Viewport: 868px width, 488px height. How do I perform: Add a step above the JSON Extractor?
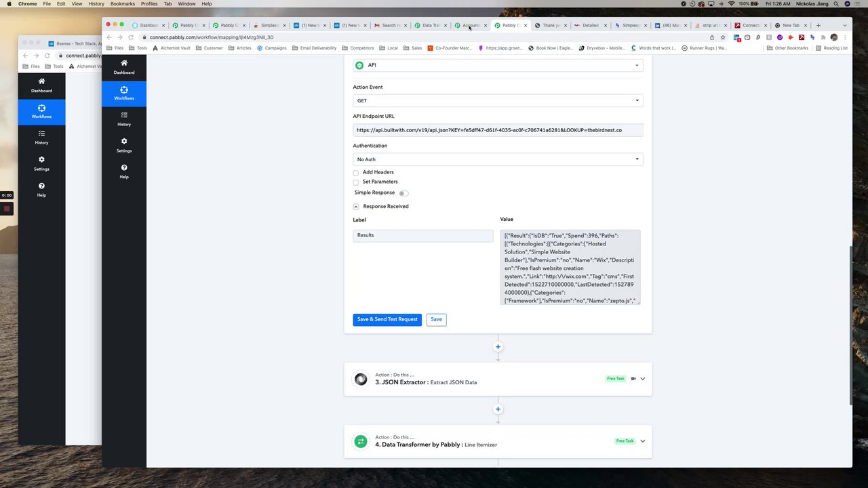(498, 347)
